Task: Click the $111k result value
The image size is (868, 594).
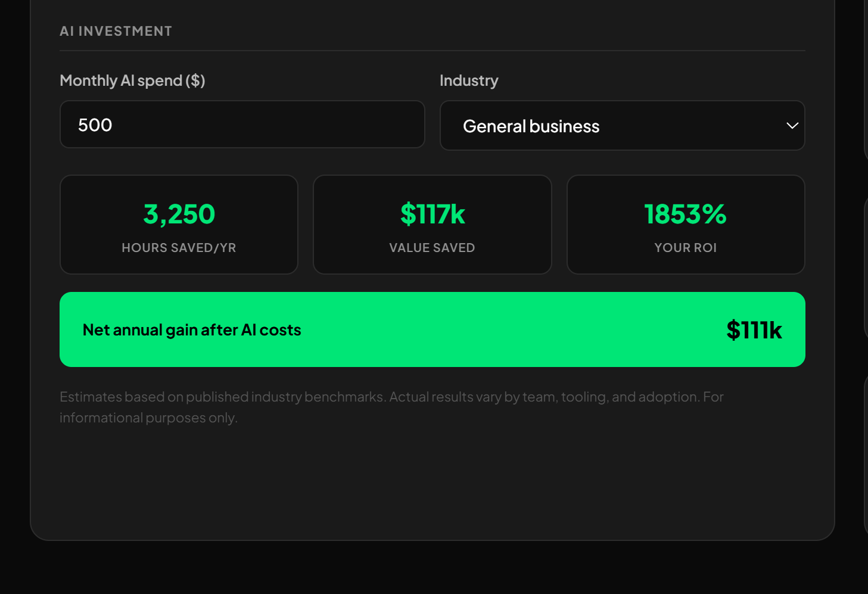Action: click(754, 329)
